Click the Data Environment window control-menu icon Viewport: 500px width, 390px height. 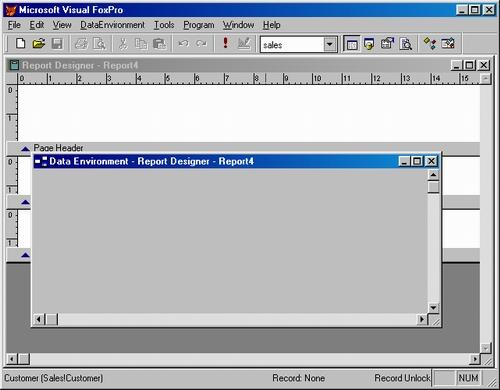click(x=41, y=161)
